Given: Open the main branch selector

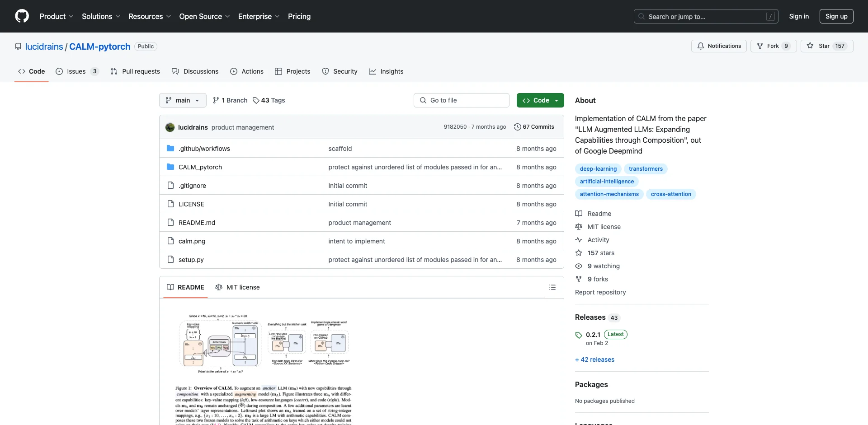Looking at the screenshot, I should pos(183,100).
